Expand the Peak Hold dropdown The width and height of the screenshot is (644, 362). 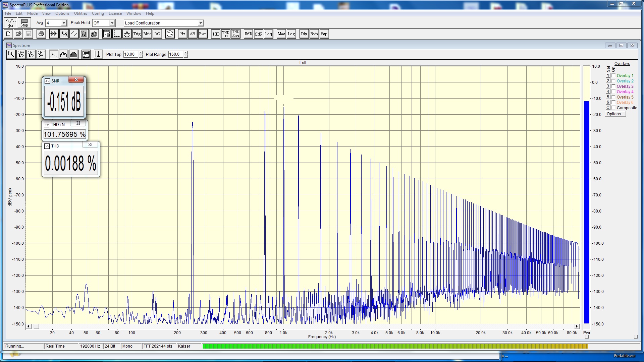point(112,23)
